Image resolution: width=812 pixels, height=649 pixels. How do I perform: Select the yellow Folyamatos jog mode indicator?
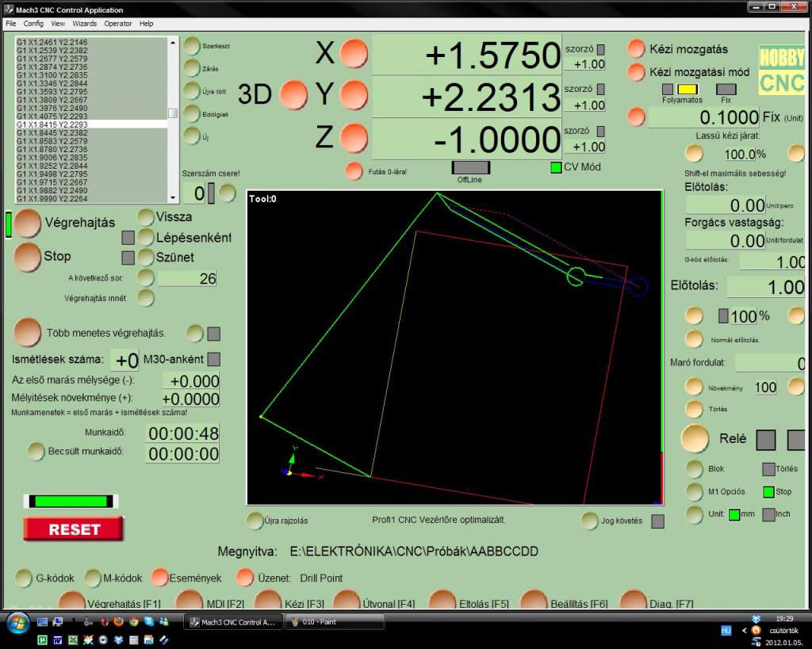tap(688, 89)
